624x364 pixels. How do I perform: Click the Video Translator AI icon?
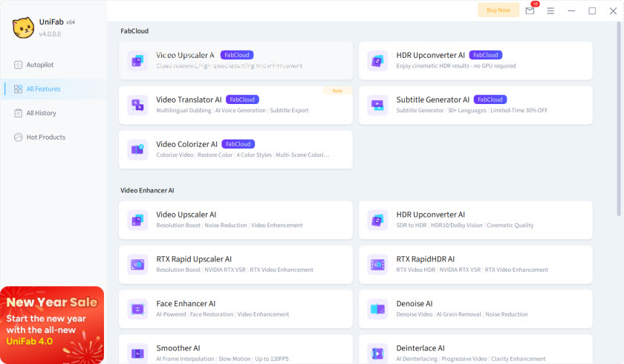tap(137, 105)
